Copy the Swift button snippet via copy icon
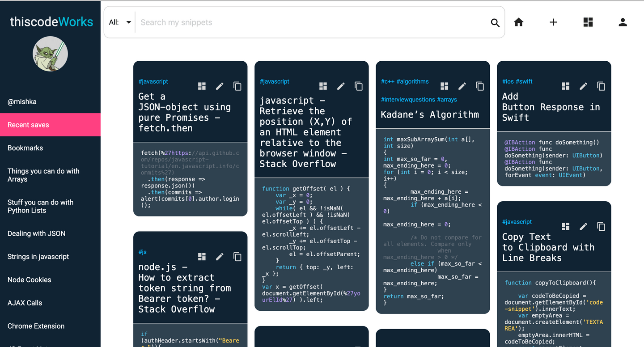Screen dimensions: 644x347 (601, 86)
